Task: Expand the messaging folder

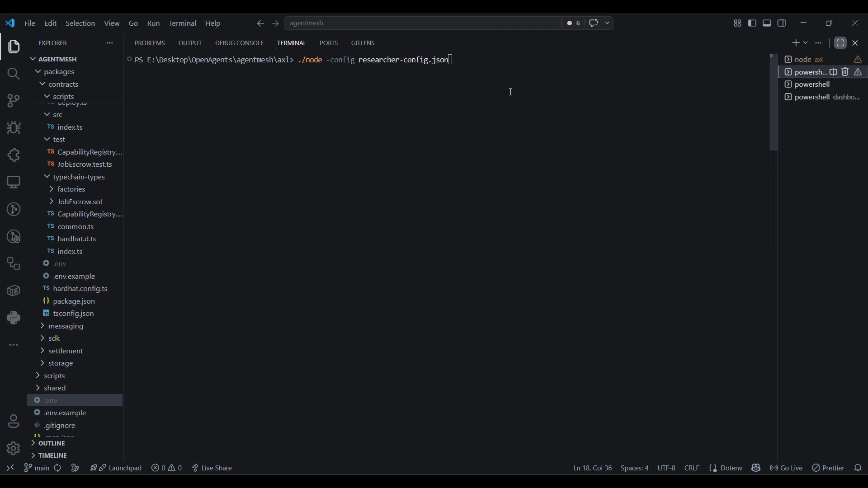Action: tap(66, 326)
